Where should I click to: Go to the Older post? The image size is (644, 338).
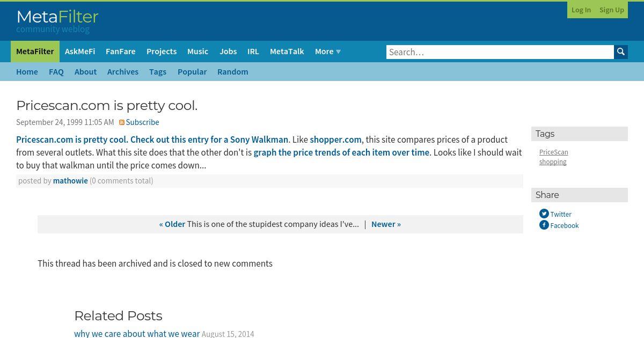pos(172,224)
